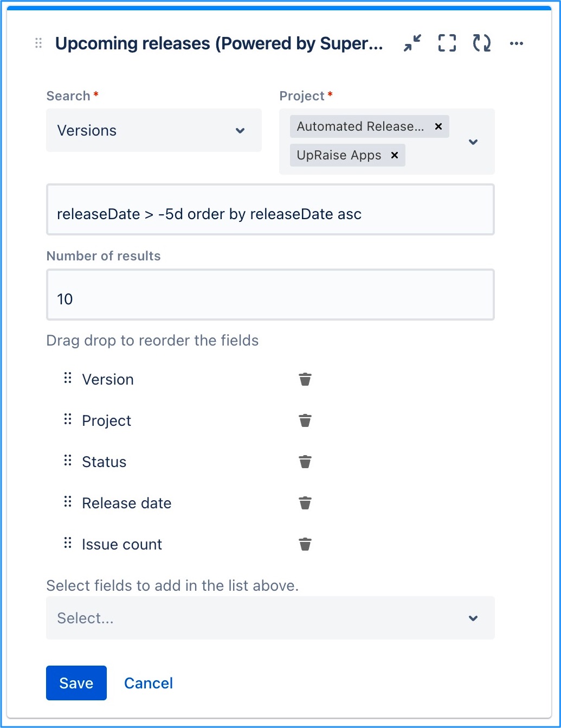The height and width of the screenshot is (728, 561).
Task: Grab the drag handle beside Issue count
Action: tap(67, 542)
